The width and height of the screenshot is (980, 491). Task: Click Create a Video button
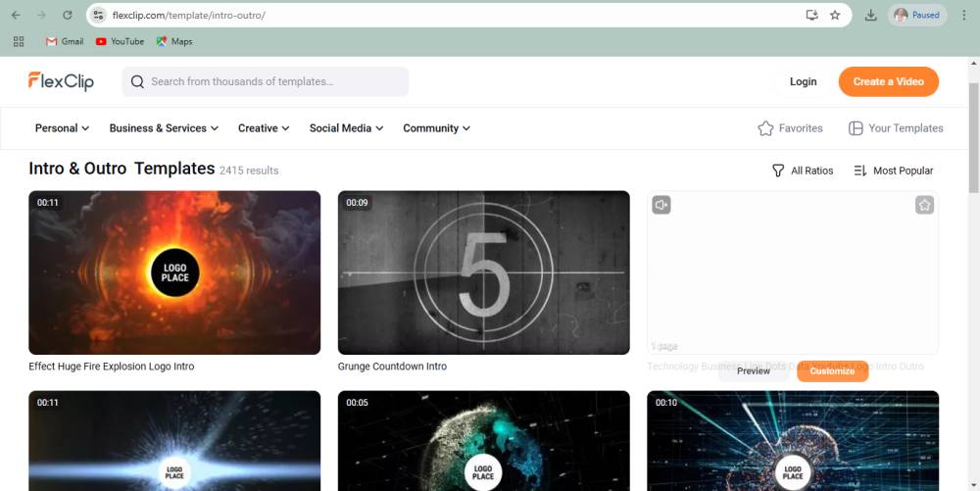tap(888, 82)
